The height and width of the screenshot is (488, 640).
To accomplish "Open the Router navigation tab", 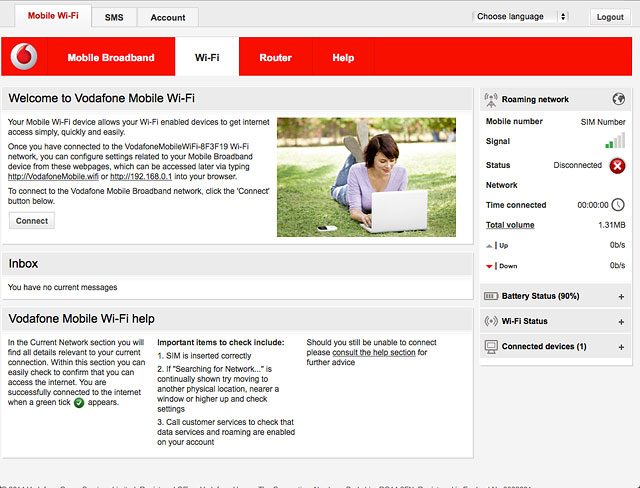I will (x=275, y=58).
